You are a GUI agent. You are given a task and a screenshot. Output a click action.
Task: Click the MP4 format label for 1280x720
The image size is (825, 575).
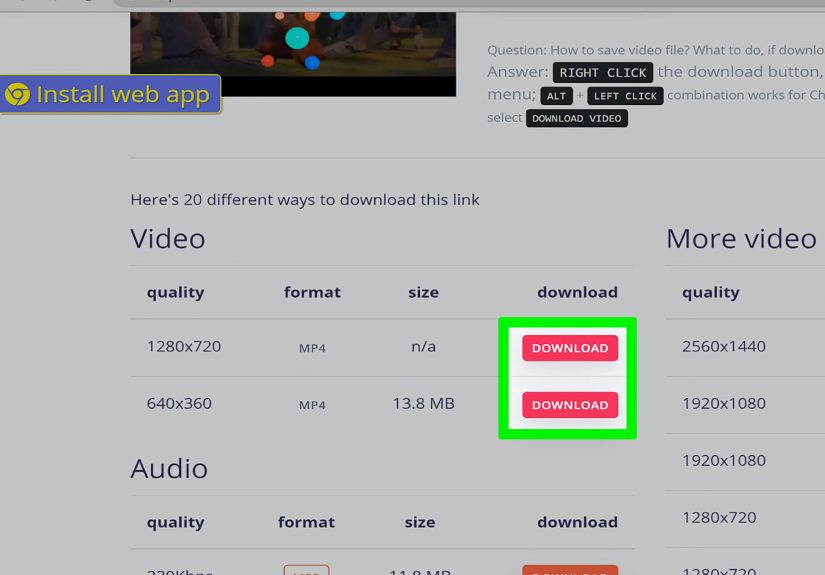click(312, 348)
